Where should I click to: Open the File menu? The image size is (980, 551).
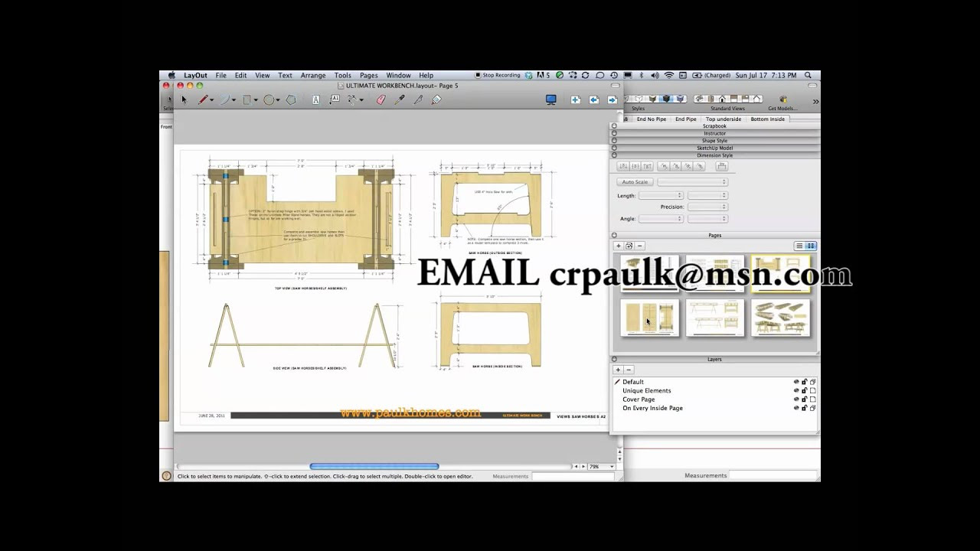point(220,75)
